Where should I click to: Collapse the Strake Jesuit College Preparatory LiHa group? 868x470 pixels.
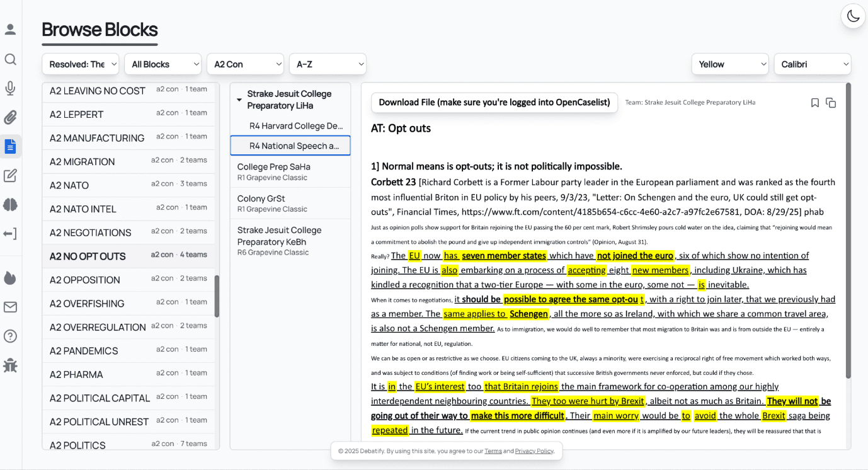pos(239,100)
